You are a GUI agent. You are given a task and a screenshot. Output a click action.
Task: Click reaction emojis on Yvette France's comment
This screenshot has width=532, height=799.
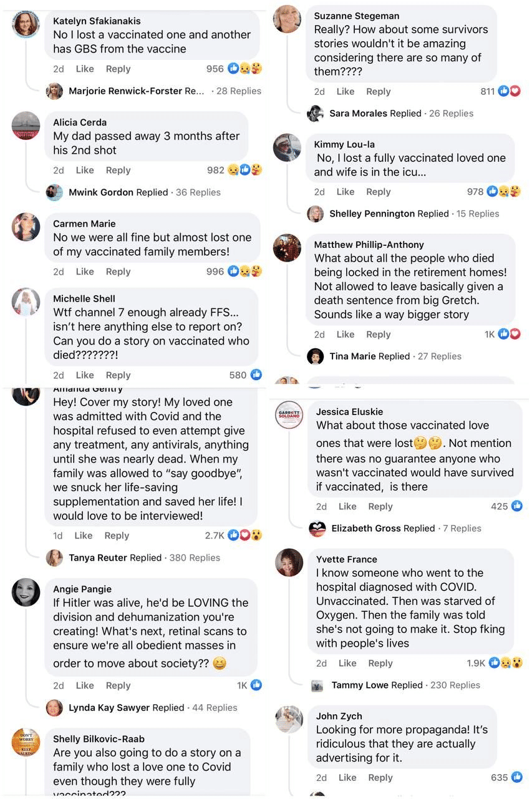[506, 663]
